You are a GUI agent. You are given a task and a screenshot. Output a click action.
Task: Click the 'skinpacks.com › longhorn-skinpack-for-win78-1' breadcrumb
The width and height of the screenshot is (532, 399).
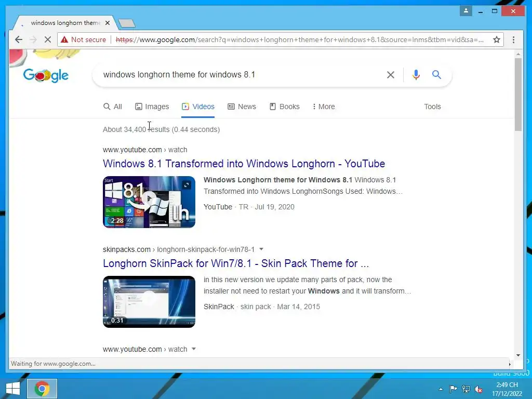tap(179, 249)
